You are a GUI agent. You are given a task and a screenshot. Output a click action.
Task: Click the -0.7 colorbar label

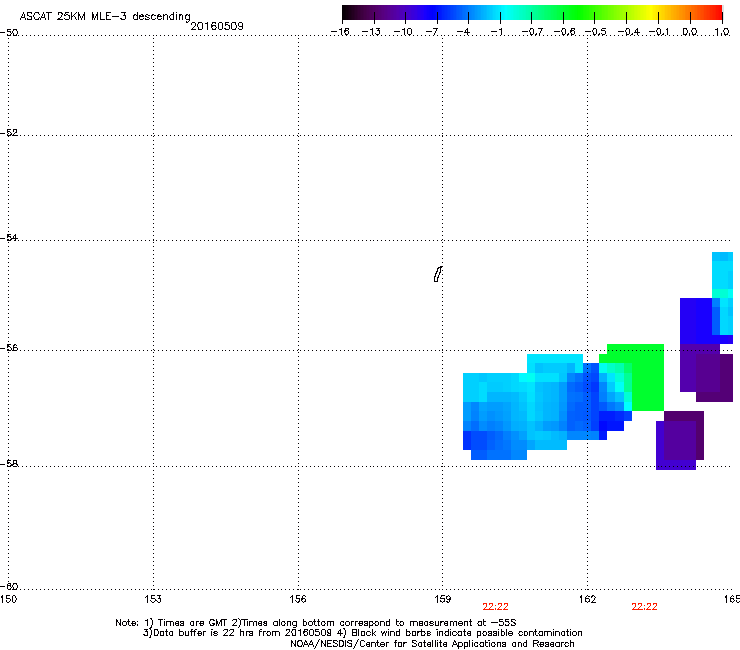[532, 32]
